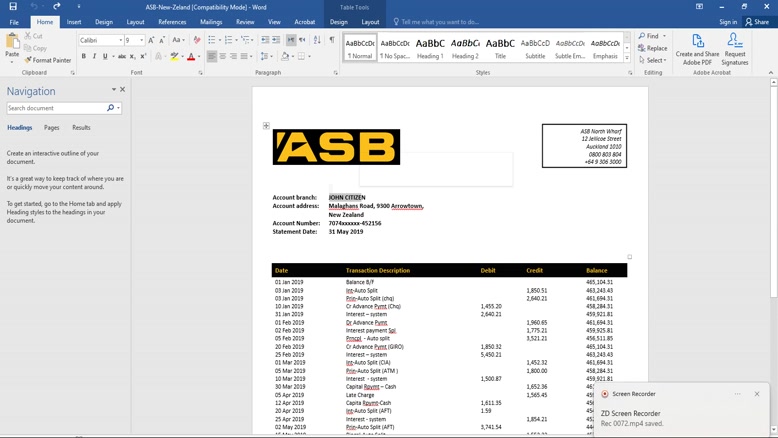The width and height of the screenshot is (778, 438).
Task: Toggle Underline formatting
Action: point(105,56)
